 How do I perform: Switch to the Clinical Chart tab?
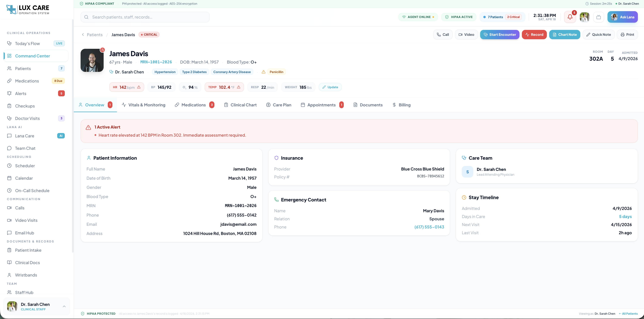[x=240, y=105]
